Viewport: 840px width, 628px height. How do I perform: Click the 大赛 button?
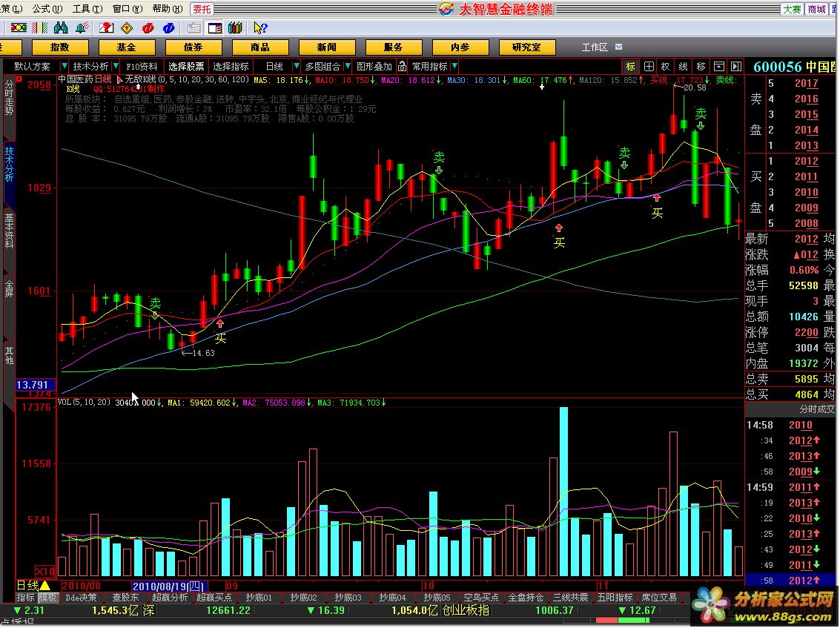(x=793, y=9)
